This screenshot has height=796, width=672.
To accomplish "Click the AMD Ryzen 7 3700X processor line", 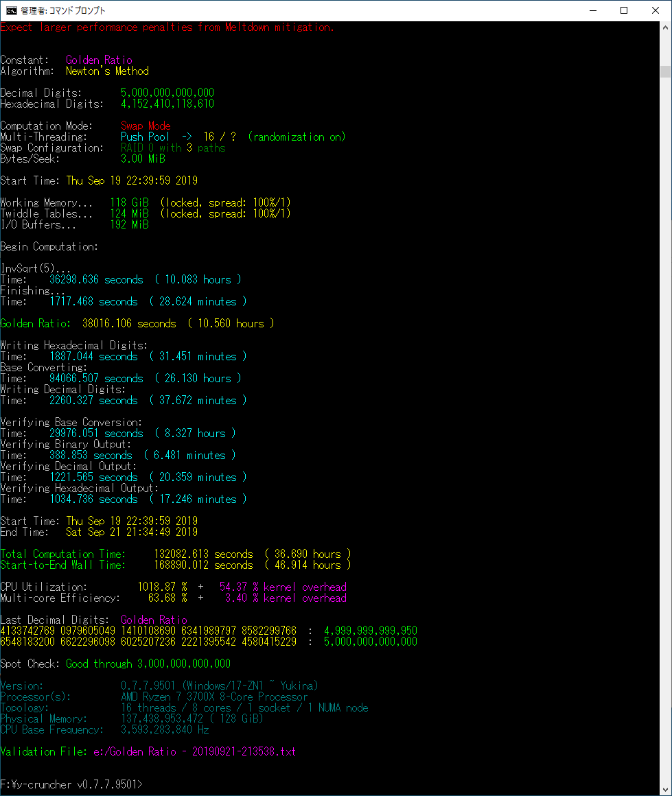I will click(x=214, y=696).
